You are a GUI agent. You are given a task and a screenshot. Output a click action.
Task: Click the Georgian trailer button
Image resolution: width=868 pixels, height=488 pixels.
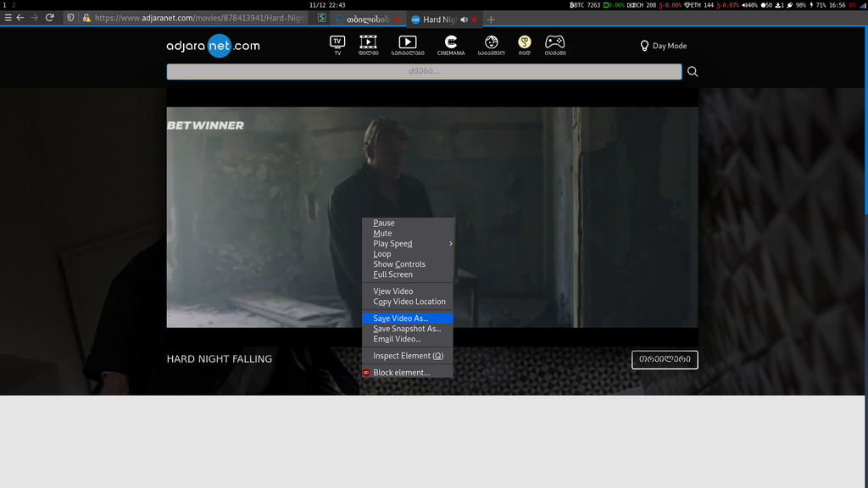665,359
